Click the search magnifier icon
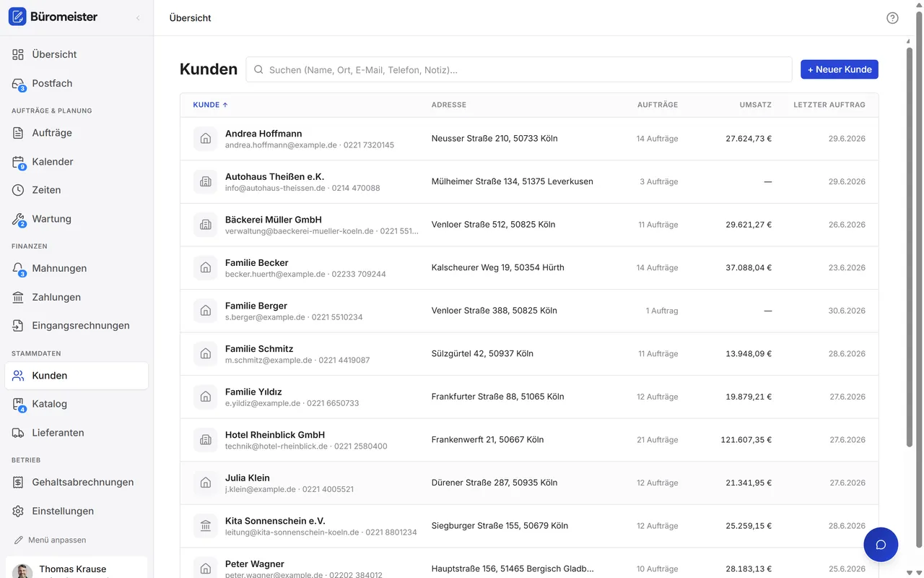The height and width of the screenshot is (578, 924). [258, 69]
